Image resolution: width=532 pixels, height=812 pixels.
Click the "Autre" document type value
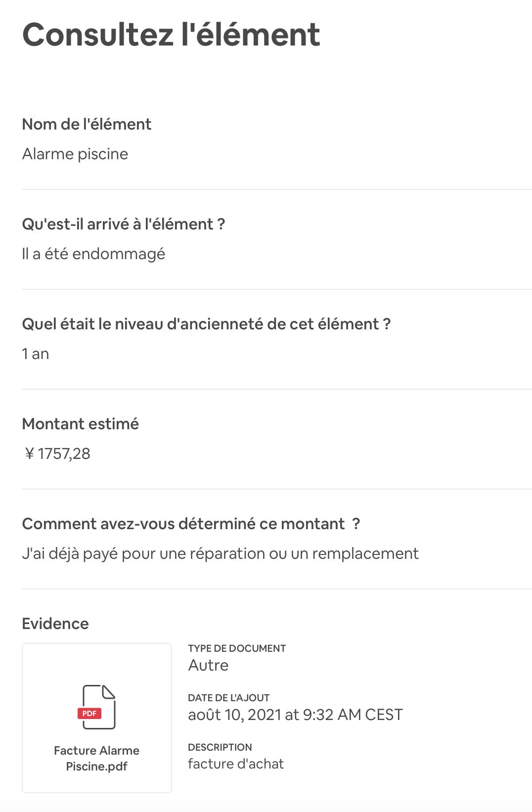(x=208, y=665)
